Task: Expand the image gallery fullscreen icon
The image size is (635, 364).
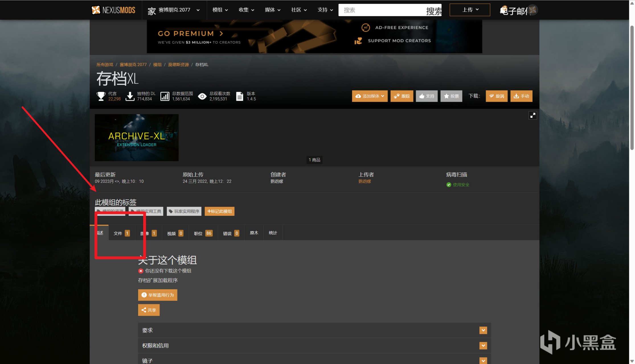Action: click(533, 115)
